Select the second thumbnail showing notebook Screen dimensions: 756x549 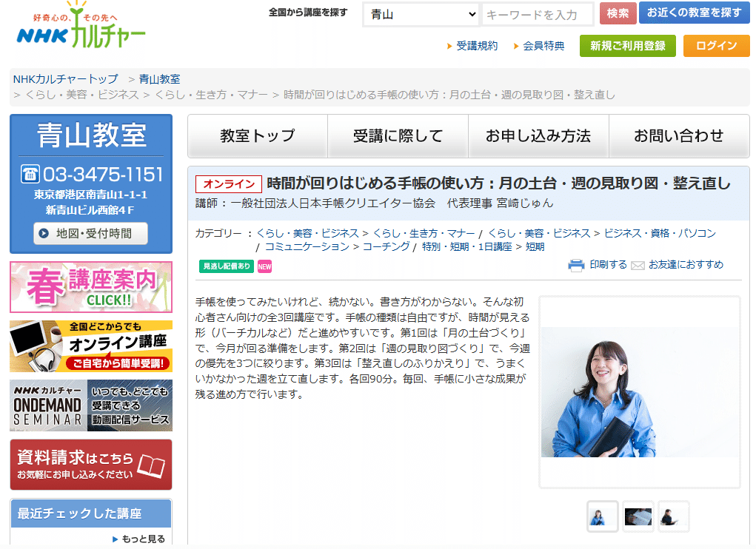[x=638, y=516]
